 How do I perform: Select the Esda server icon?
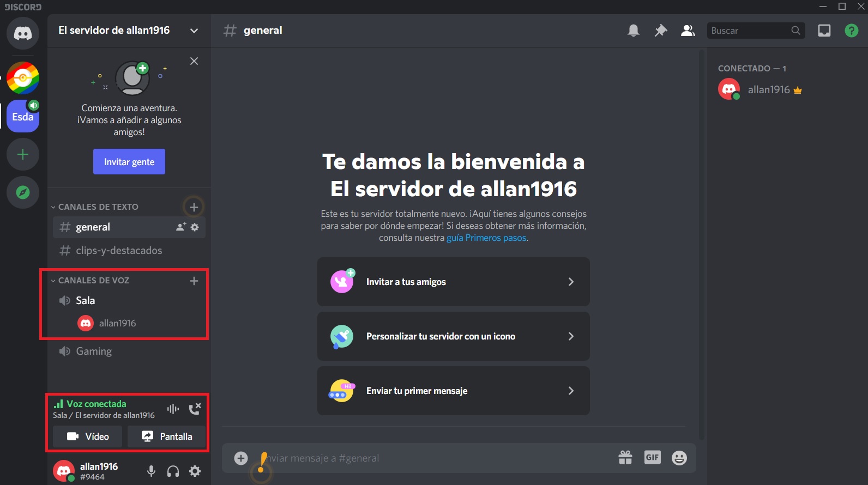(x=23, y=116)
